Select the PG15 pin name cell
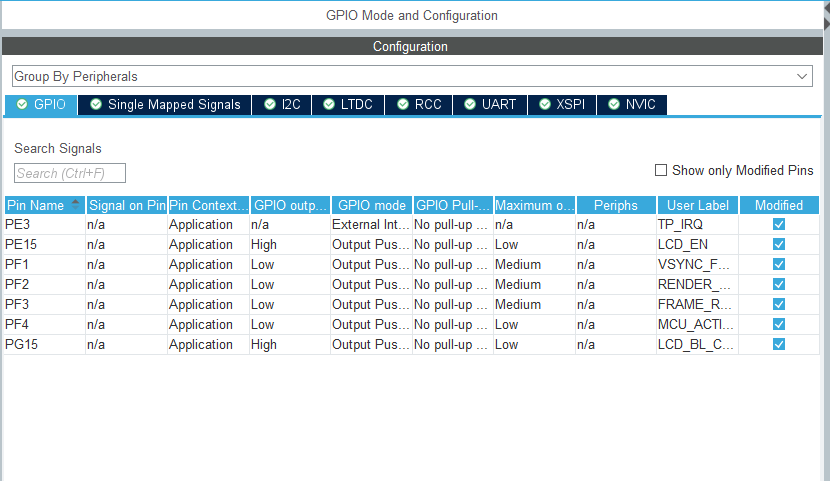The height and width of the screenshot is (481, 830). click(x=44, y=344)
